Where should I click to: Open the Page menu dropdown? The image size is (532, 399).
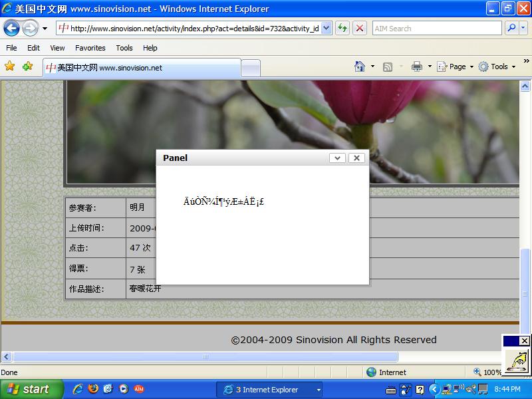tap(456, 66)
